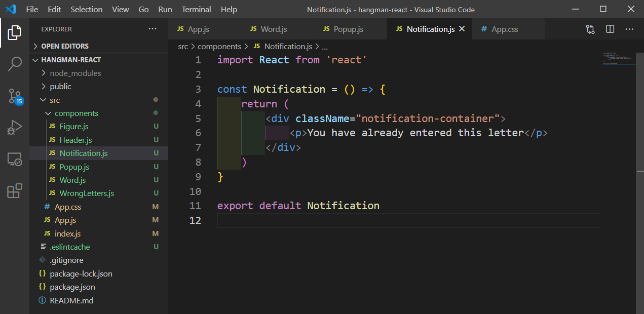Open Word.js in the file tree
Viewport: 644px width, 314px height.
(99, 180)
